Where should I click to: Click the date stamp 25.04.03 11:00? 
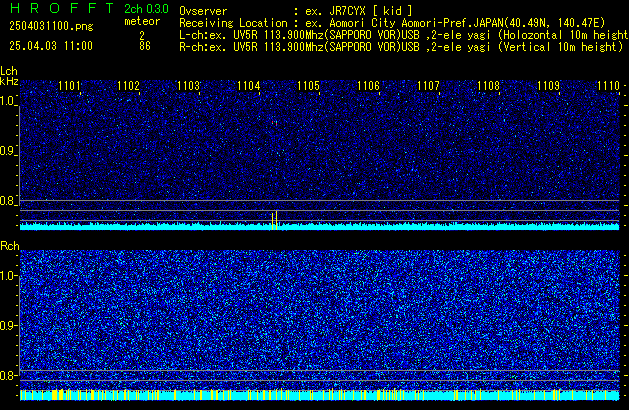(x=51, y=46)
